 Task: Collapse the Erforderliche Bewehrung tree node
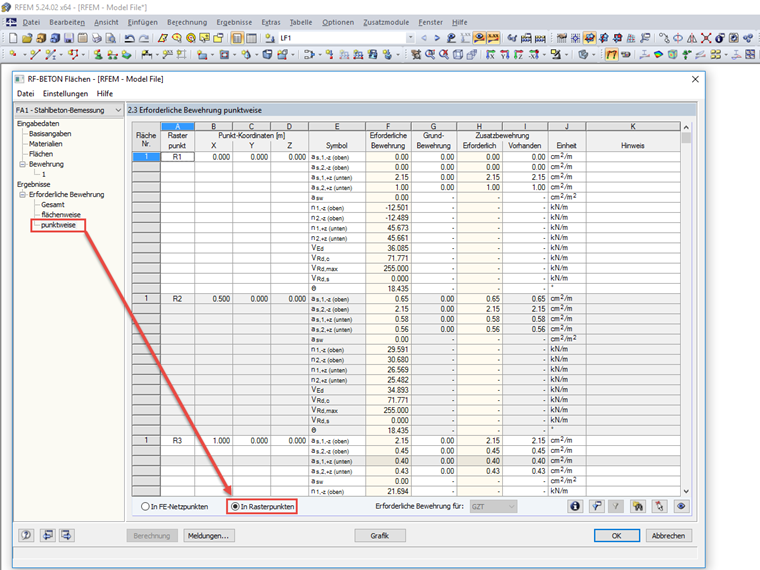click(22, 195)
